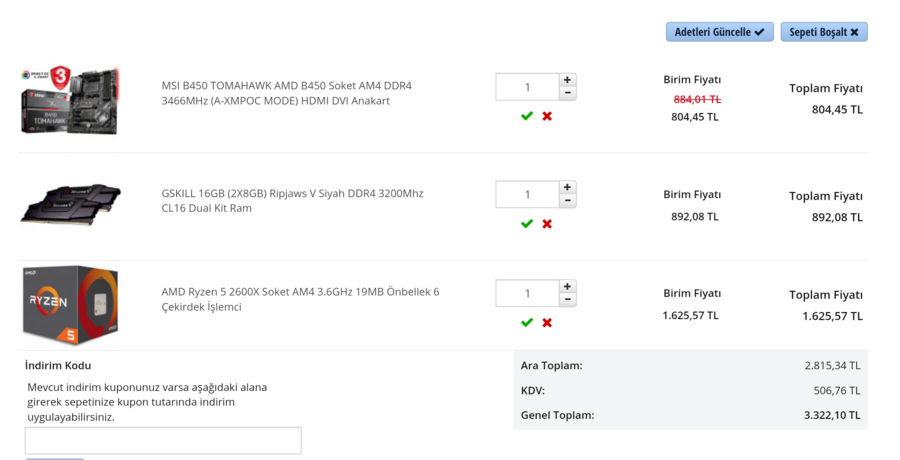Select KDV value 506,76 TL
Viewport: 900px width, 460px height.
[x=837, y=391]
